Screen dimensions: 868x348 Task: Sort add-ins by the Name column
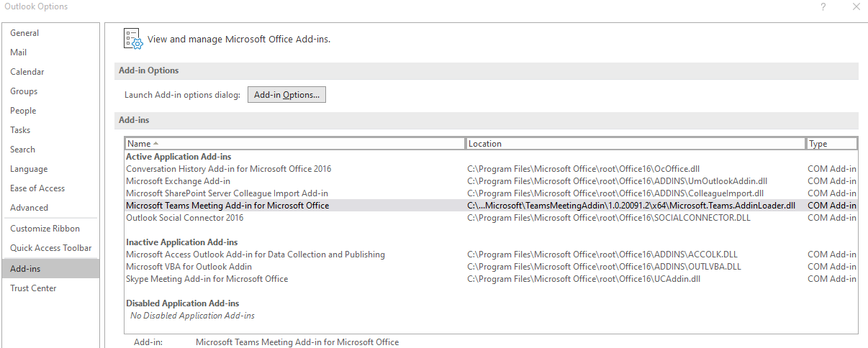tap(295, 144)
